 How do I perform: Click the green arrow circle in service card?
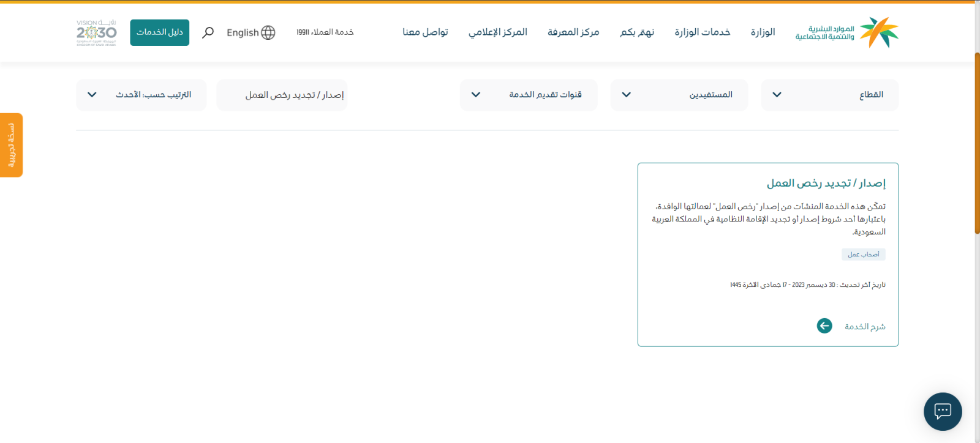click(824, 326)
